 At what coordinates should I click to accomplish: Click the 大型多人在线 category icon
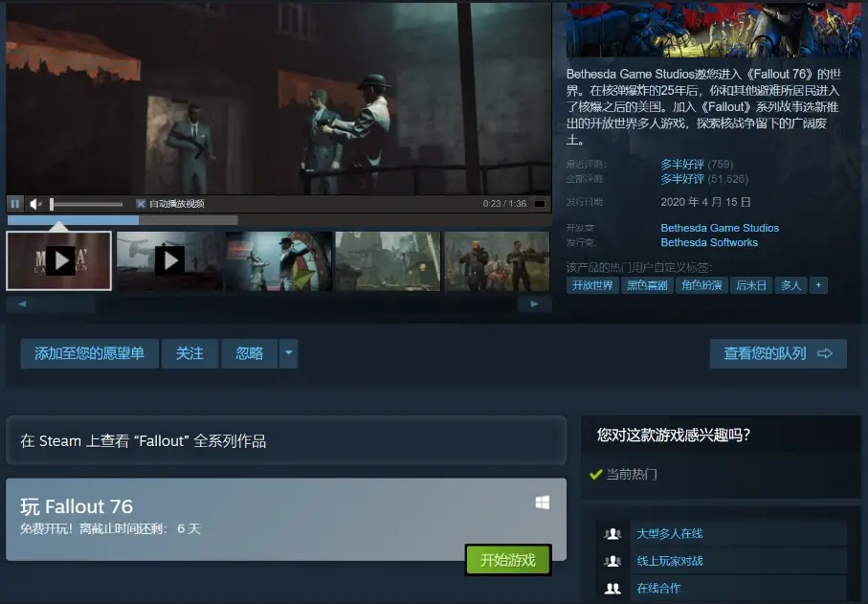click(612, 534)
